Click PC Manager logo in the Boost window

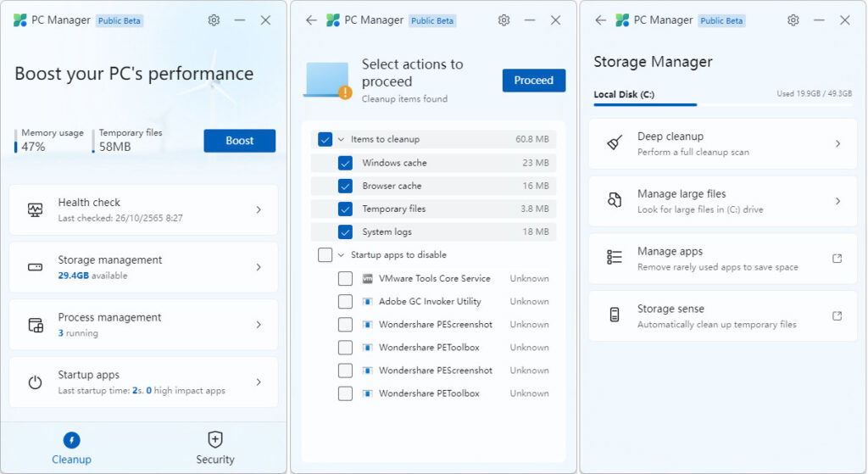click(x=20, y=20)
